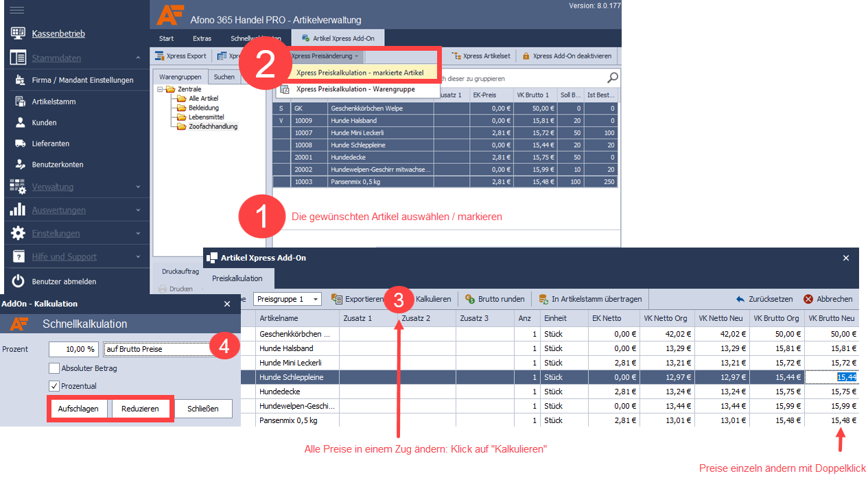The image size is (868, 480).
Task: Click the Xpress Preiskalkulation Warengruppe menu icon
Action: [285, 89]
